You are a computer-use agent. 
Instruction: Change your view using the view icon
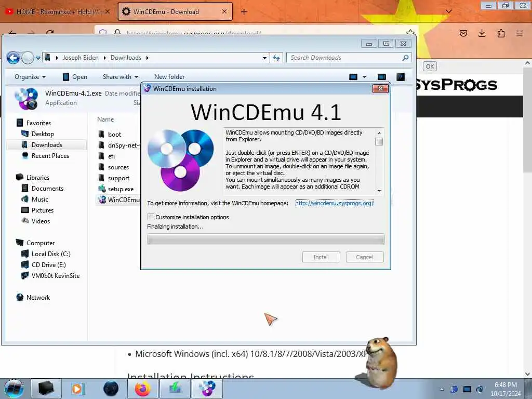[x=353, y=77]
